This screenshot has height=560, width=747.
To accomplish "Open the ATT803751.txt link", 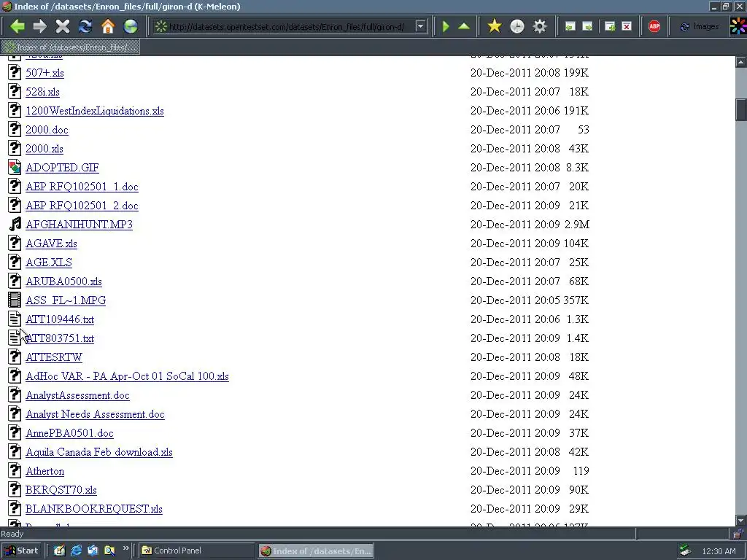I will point(60,338).
